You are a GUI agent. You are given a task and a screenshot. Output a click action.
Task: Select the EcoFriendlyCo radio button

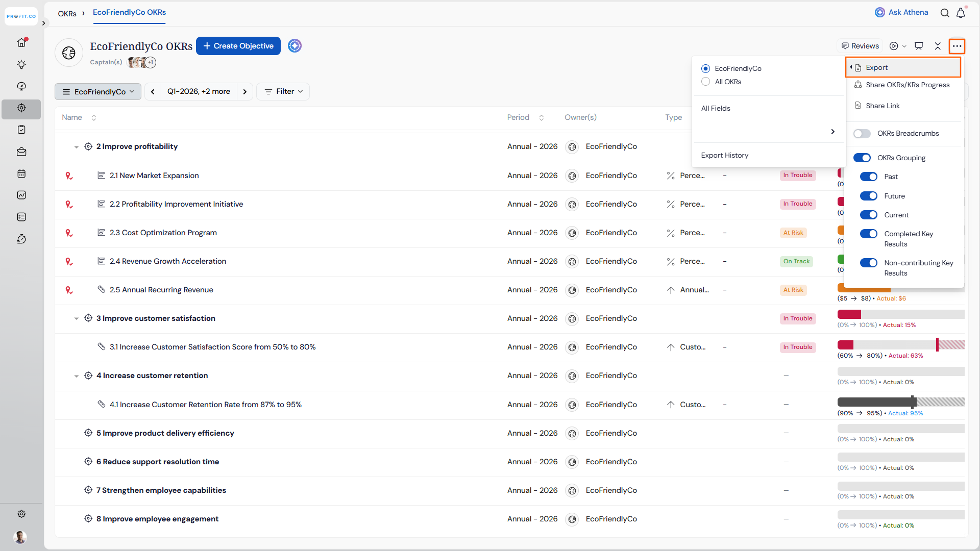(x=705, y=68)
